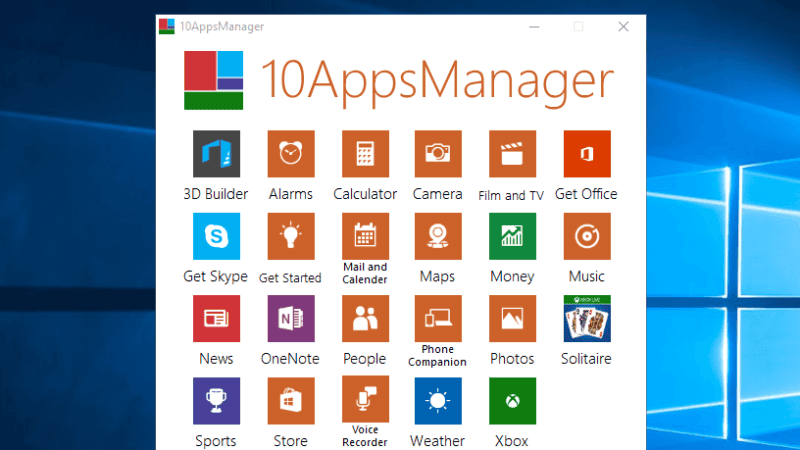The image size is (800, 450).
Task: Click the 'Camera' label text
Action: [x=437, y=194]
